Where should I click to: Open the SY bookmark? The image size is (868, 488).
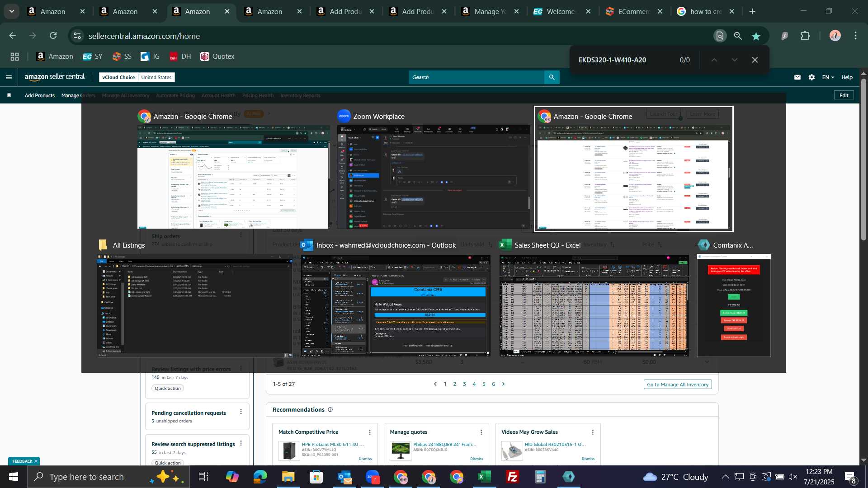pos(93,56)
